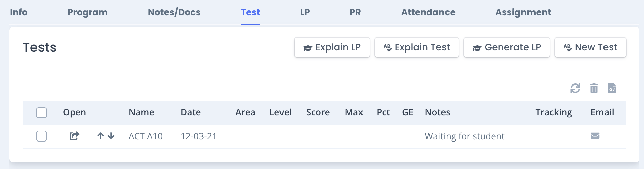Click the email envelope for ACT A10
Viewport: 644px width, 169px height.
click(x=595, y=136)
